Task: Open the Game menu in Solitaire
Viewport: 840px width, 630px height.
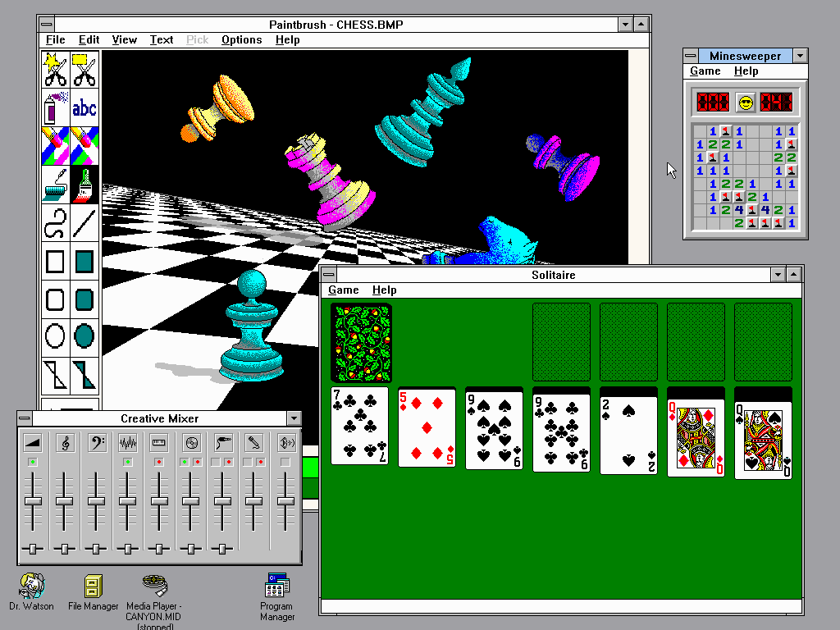Action: pos(344,290)
